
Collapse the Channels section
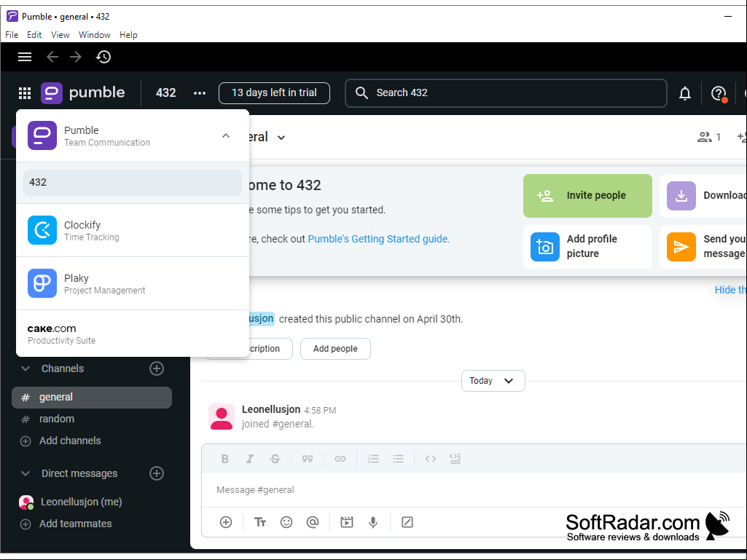26,368
